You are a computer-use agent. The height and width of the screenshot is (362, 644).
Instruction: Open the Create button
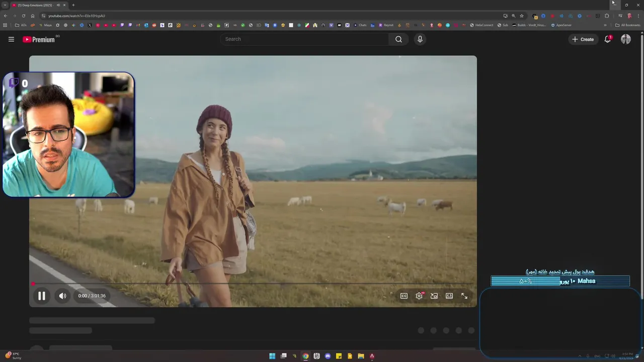click(583, 39)
